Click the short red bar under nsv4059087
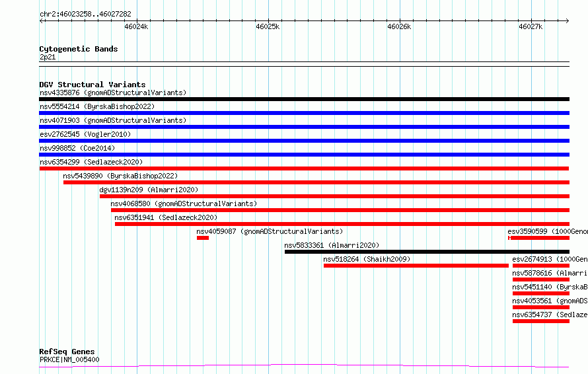The image size is (588, 374). 203,238
